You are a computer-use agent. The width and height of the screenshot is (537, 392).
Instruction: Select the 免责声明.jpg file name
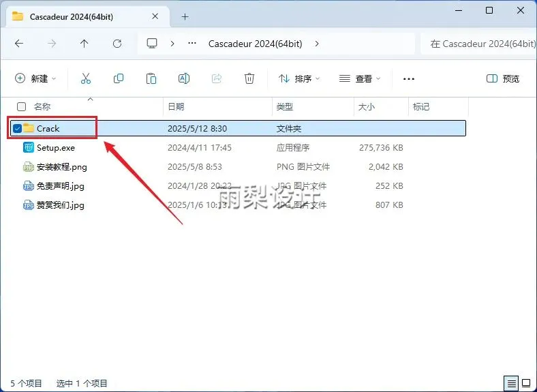[x=60, y=186]
